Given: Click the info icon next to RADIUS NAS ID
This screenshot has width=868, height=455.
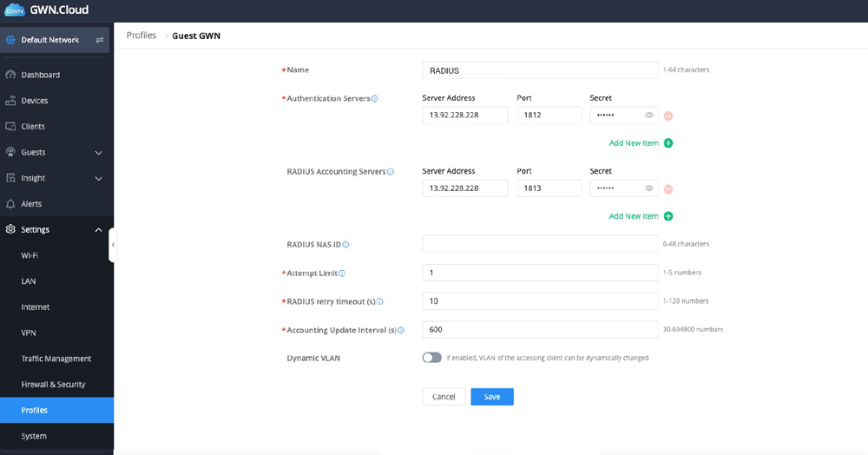Looking at the screenshot, I should point(346,245).
